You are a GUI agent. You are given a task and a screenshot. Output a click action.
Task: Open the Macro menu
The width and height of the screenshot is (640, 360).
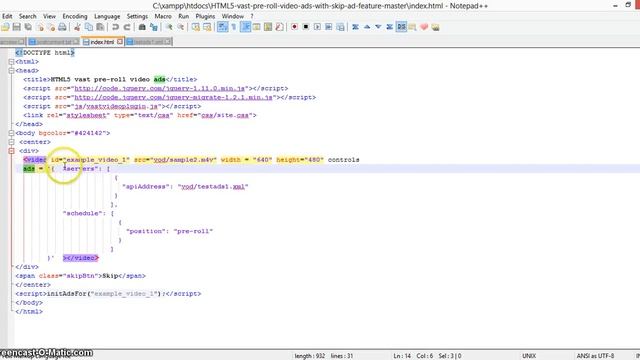click(x=163, y=16)
